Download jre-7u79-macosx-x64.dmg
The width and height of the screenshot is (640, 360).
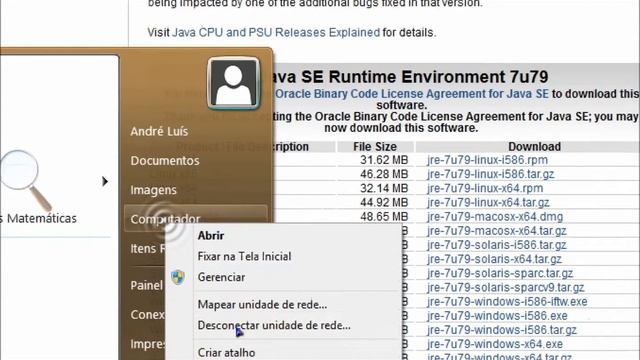click(x=495, y=216)
